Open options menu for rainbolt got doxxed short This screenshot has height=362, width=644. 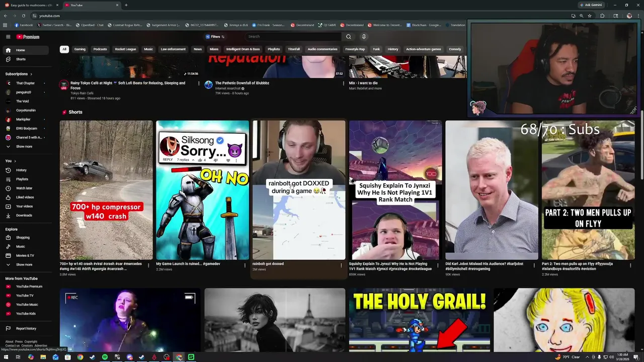[x=341, y=265]
